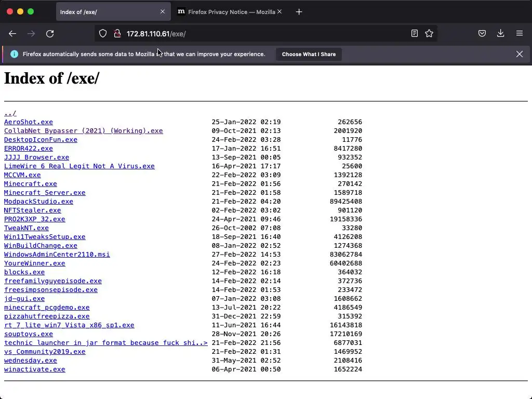Open vs_Community2019.exe link

[45, 351]
